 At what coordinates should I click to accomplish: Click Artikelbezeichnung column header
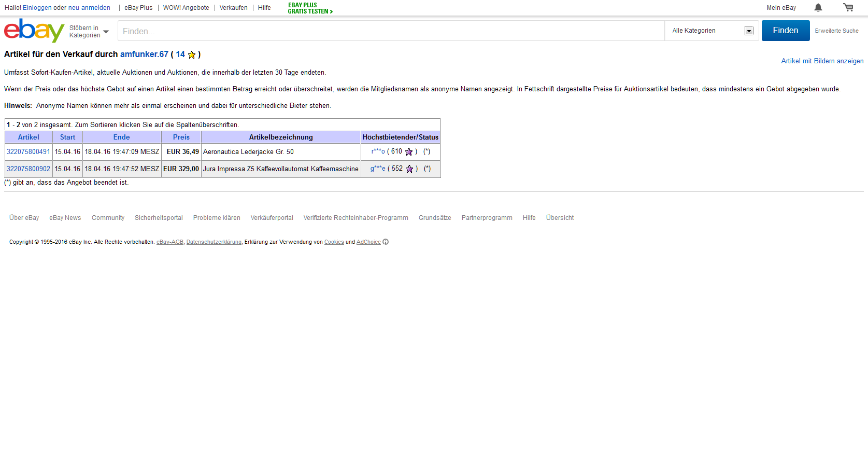(x=281, y=137)
